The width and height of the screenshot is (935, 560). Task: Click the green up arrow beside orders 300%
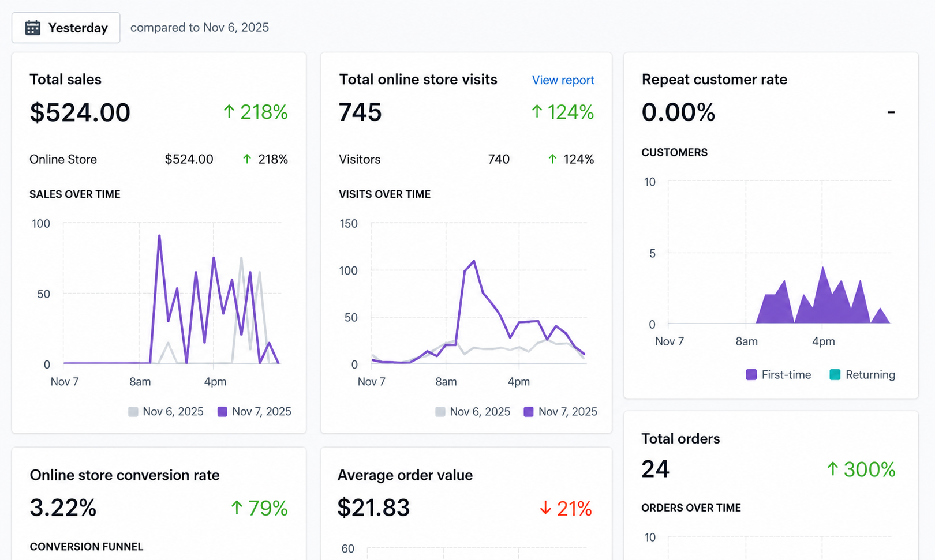(832, 469)
